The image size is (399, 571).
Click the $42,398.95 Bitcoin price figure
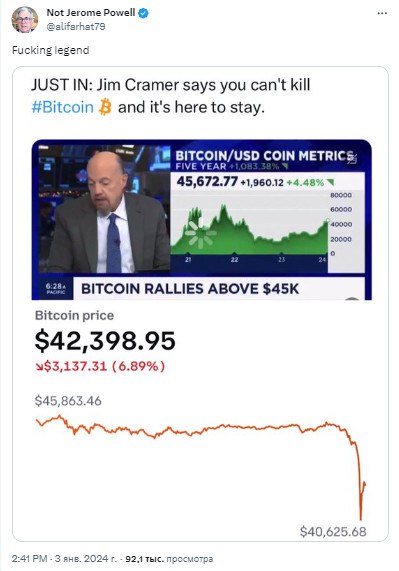pyautogui.click(x=105, y=341)
